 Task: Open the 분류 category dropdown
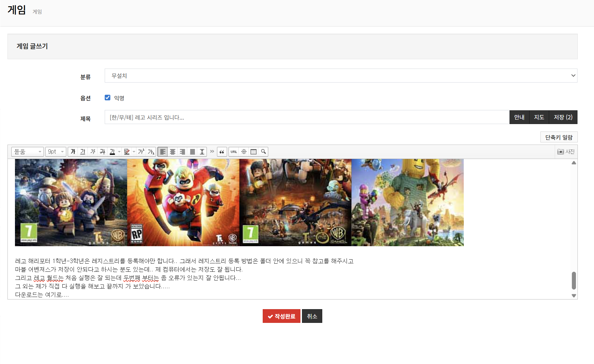click(x=341, y=76)
